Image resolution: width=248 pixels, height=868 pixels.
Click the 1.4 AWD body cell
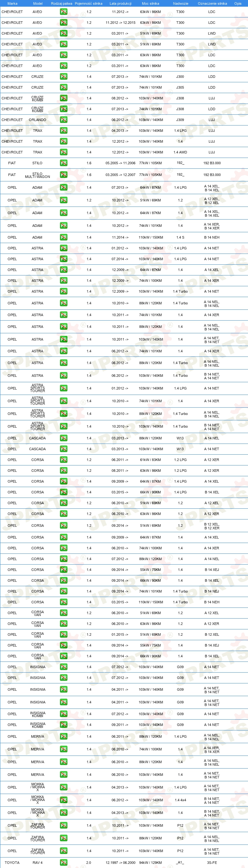[x=180, y=152]
